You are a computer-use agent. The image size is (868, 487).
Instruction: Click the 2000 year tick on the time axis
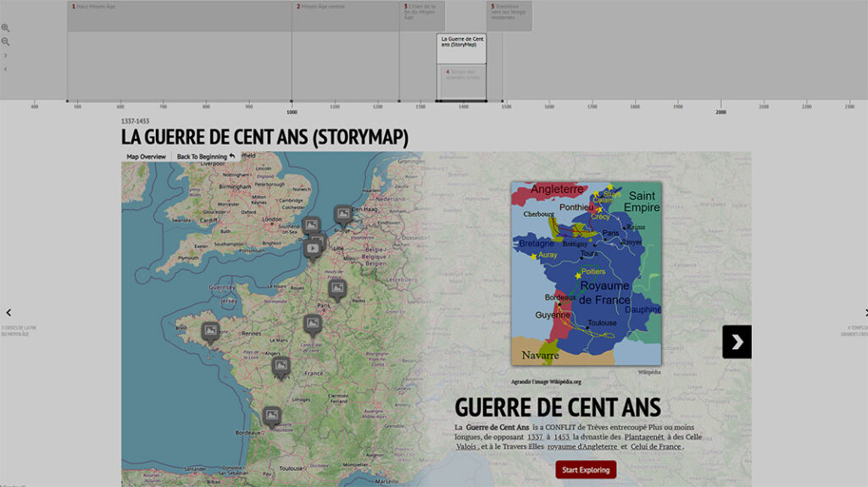(721, 112)
